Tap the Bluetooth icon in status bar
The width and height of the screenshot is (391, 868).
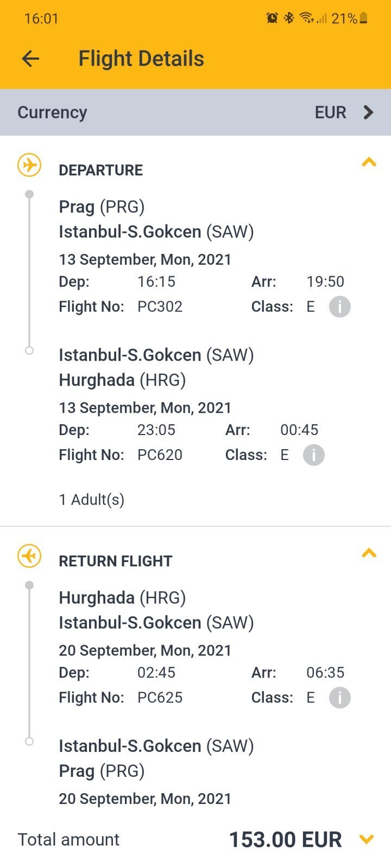289,18
